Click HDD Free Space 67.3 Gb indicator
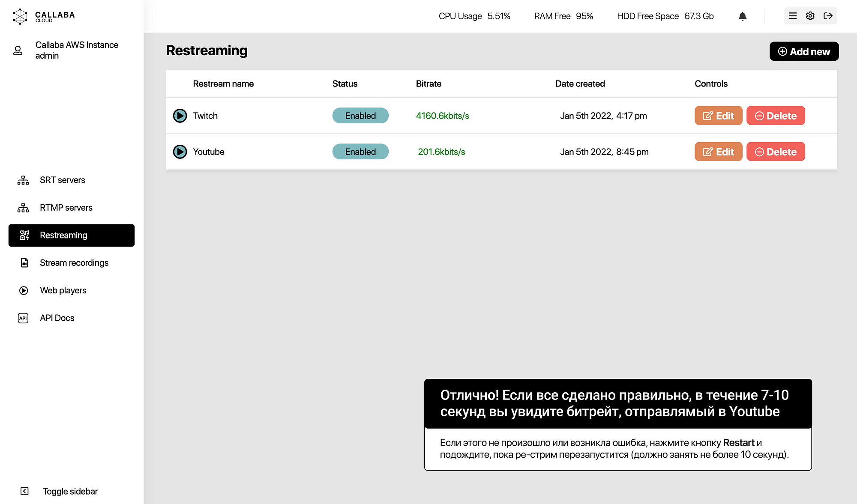 coord(665,16)
